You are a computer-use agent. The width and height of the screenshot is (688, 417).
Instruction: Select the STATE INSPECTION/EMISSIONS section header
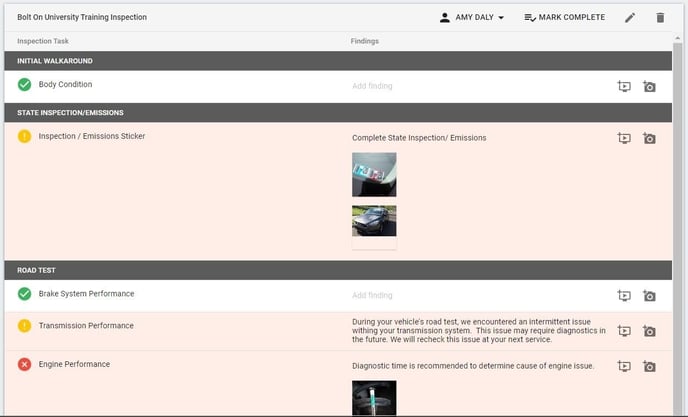coord(338,112)
